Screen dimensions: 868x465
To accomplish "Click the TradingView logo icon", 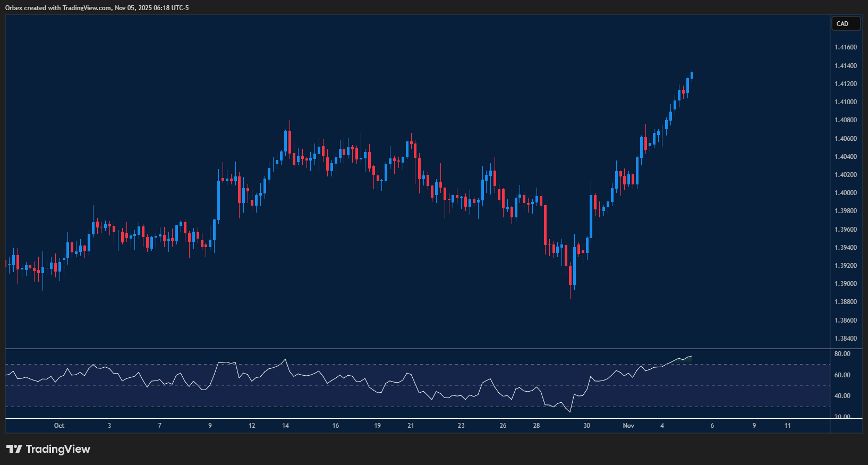I will pyautogui.click(x=14, y=449).
